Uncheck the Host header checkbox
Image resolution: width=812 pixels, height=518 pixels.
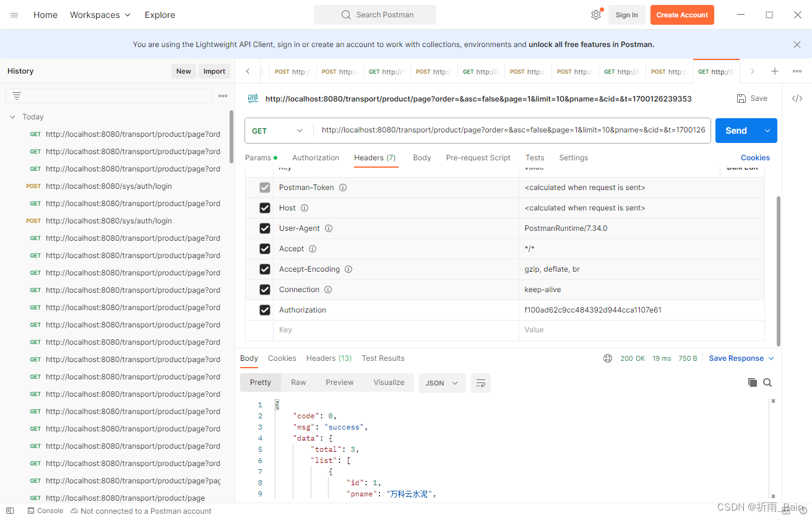tap(265, 208)
